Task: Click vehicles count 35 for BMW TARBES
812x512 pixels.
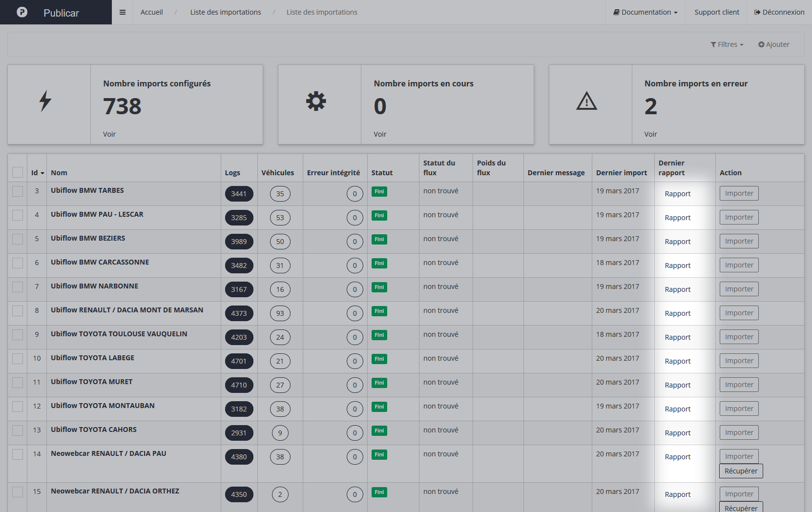Action: tap(280, 194)
